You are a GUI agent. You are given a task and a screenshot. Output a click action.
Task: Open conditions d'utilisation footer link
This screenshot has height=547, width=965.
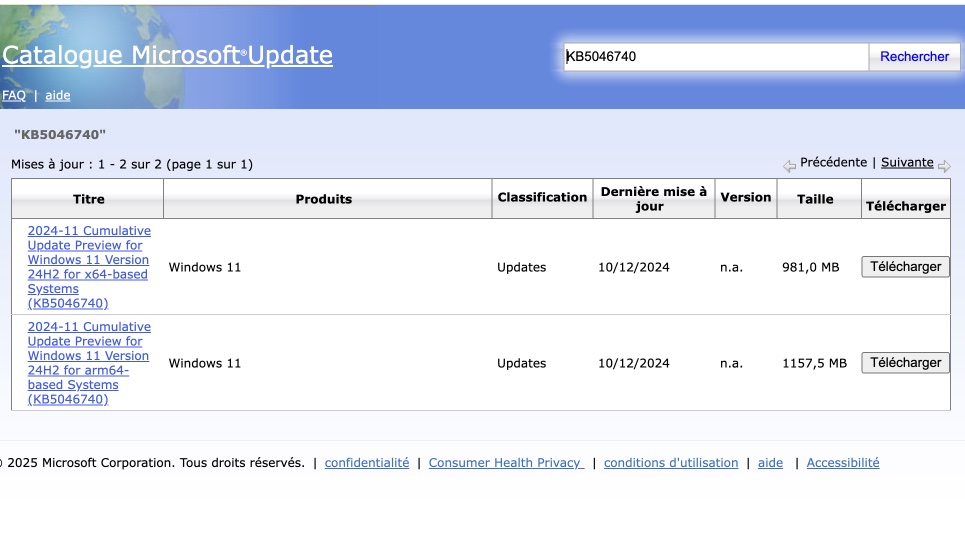tap(671, 463)
